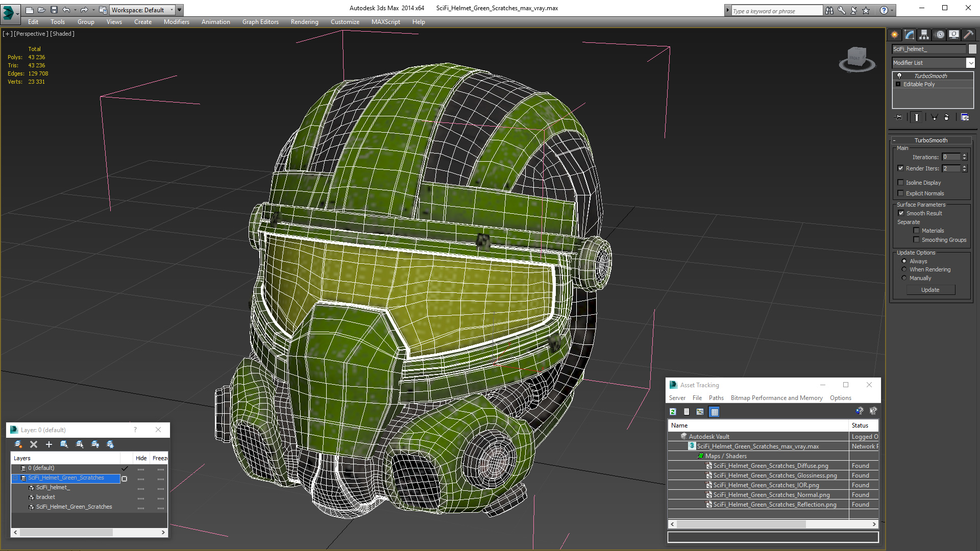Open the Modifiers menu

(x=176, y=22)
